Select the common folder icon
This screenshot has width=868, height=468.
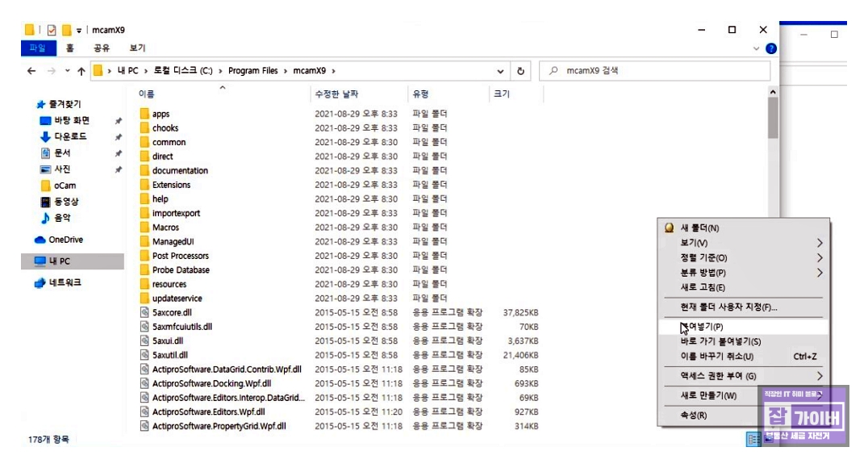144,142
